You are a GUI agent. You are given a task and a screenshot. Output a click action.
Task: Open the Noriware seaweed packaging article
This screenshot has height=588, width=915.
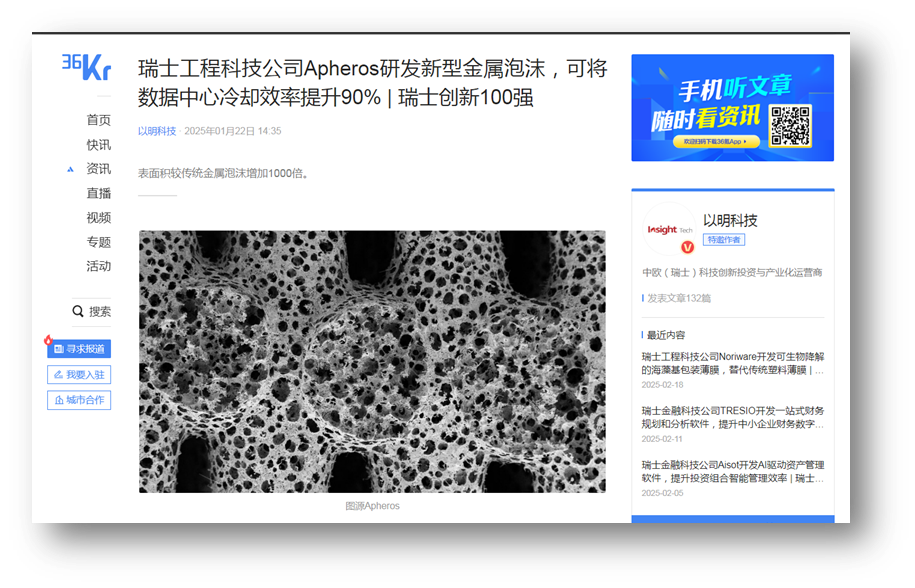click(x=733, y=363)
